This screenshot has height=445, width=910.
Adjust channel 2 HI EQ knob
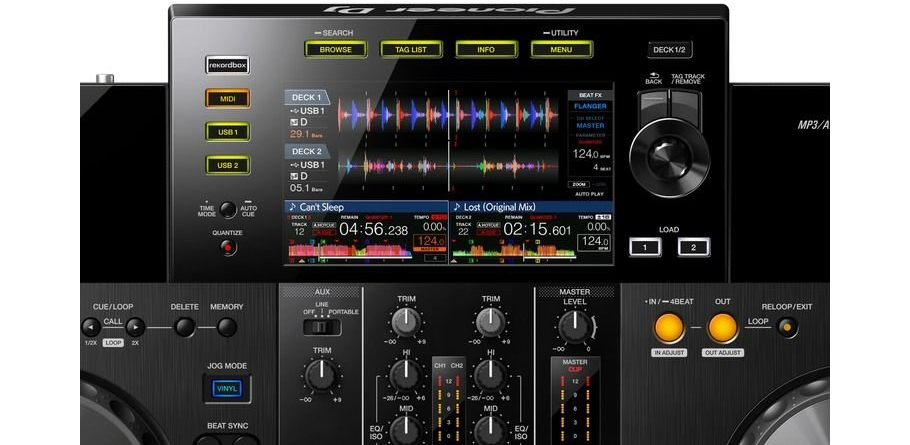[x=491, y=375]
